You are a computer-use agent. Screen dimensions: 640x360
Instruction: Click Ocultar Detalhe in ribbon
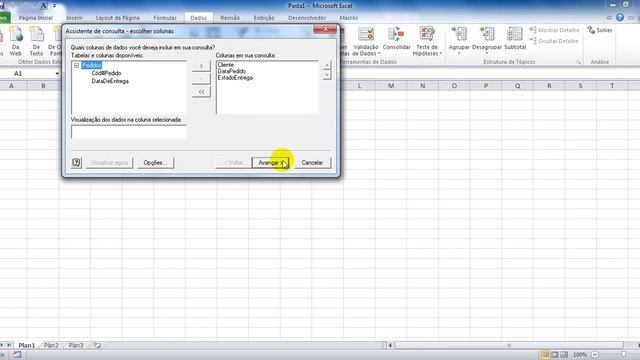(x=554, y=41)
